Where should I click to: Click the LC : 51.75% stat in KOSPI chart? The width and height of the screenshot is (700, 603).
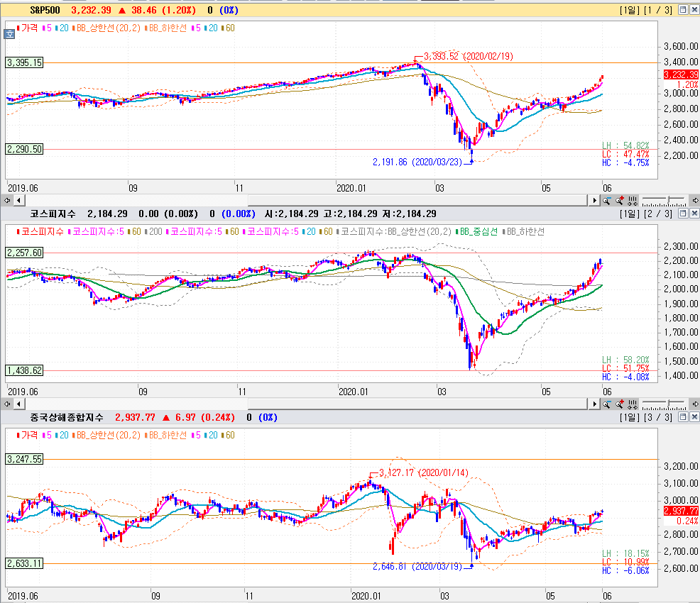tap(625, 368)
